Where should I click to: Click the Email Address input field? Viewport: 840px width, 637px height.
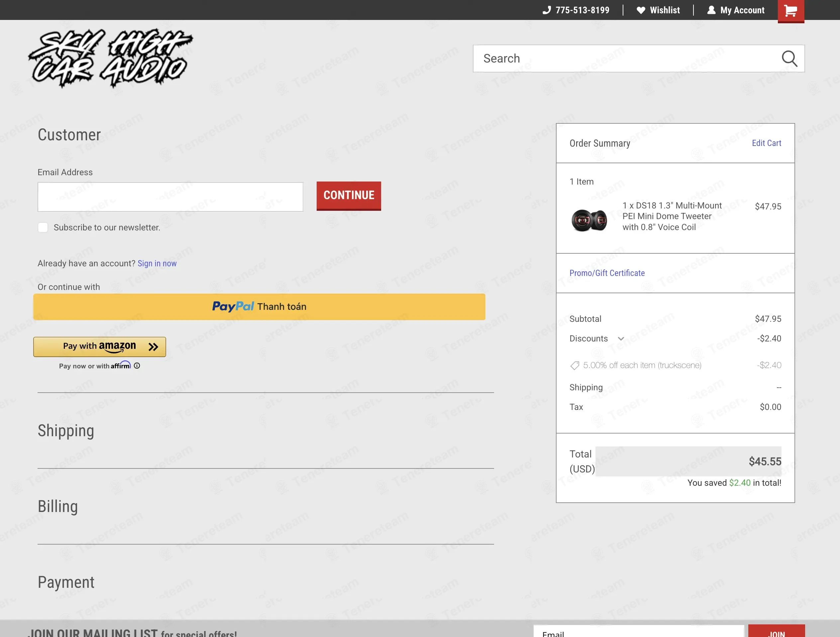[x=170, y=197]
